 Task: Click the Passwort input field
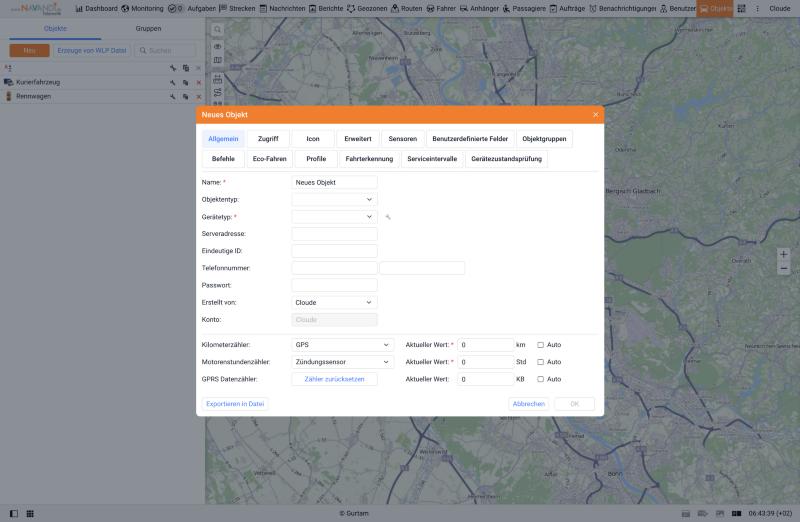tap(334, 285)
